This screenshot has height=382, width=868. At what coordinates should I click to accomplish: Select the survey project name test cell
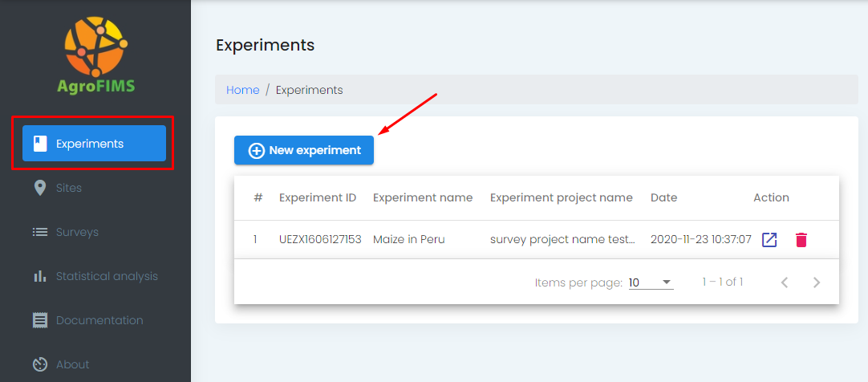[x=563, y=240]
